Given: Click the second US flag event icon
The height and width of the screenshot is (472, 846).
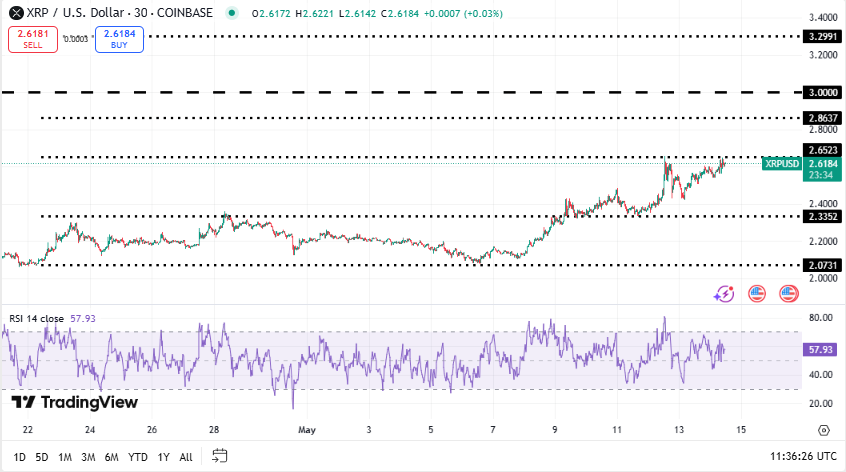Looking at the screenshot, I should click(789, 294).
